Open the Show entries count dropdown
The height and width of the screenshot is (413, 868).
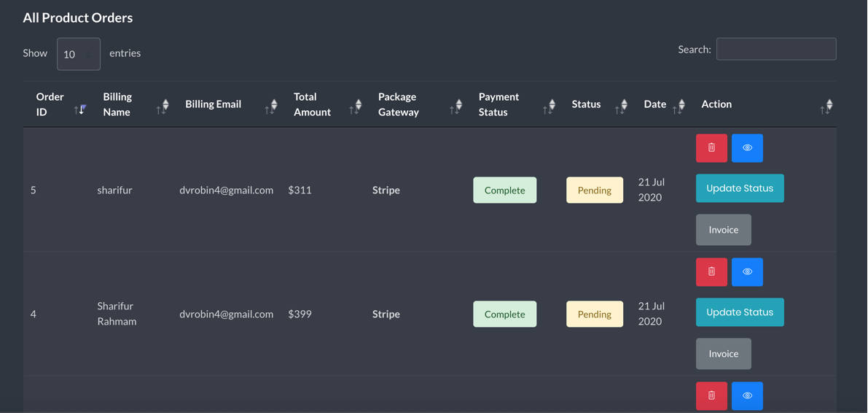coord(79,54)
